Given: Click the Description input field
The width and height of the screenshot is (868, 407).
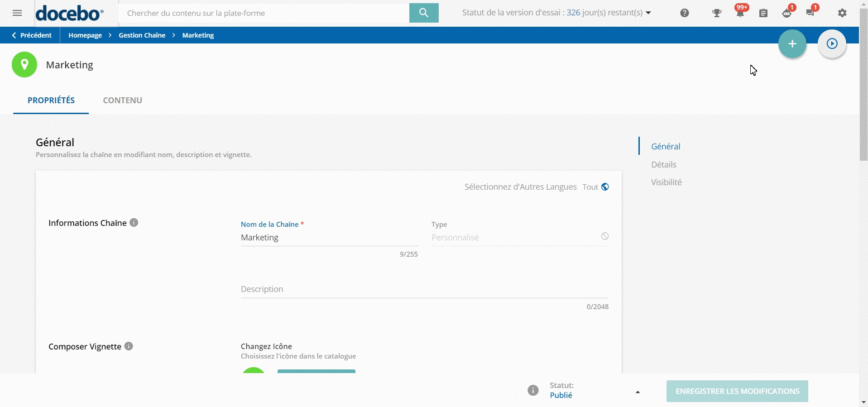Looking at the screenshot, I should click(424, 289).
